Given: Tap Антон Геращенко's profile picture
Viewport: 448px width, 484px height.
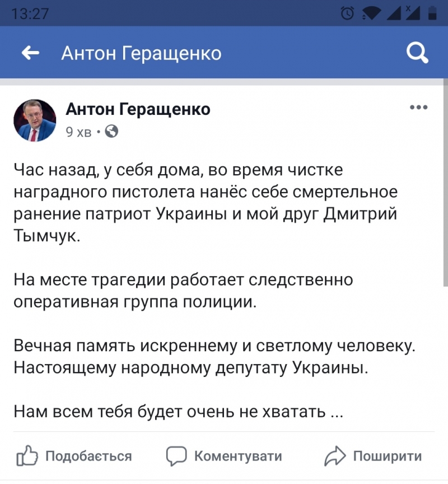Looking at the screenshot, I should click(35, 120).
